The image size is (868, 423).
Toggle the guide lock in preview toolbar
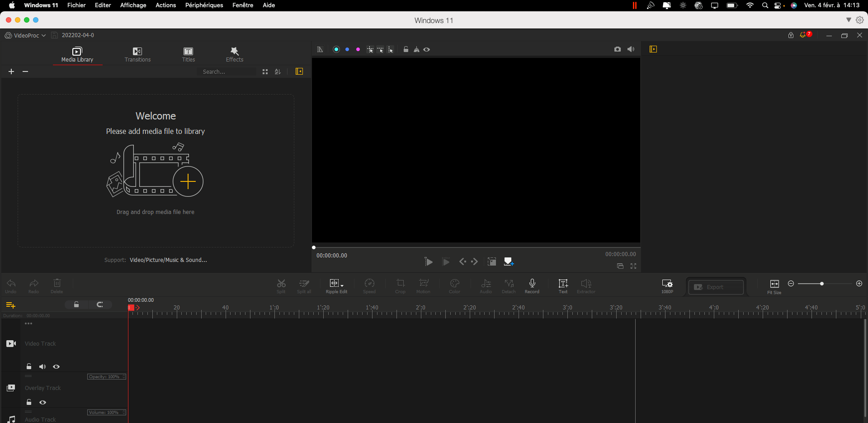point(406,49)
